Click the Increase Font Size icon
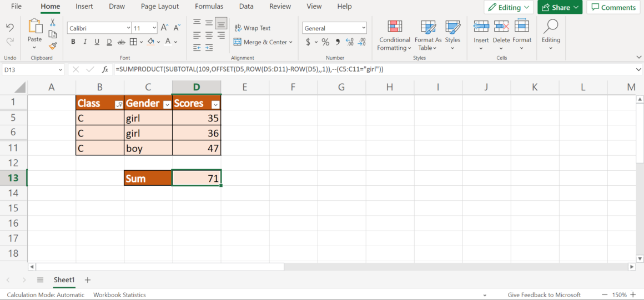This screenshot has height=300, width=644. click(x=164, y=28)
